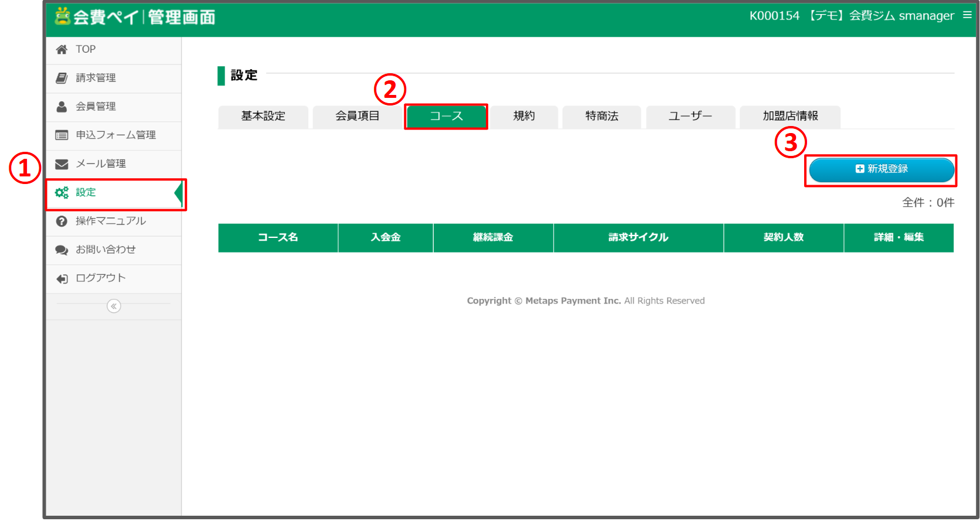Click the envelope icon for メール管理
Viewport: 980px width, 521px height.
(62, 164)
